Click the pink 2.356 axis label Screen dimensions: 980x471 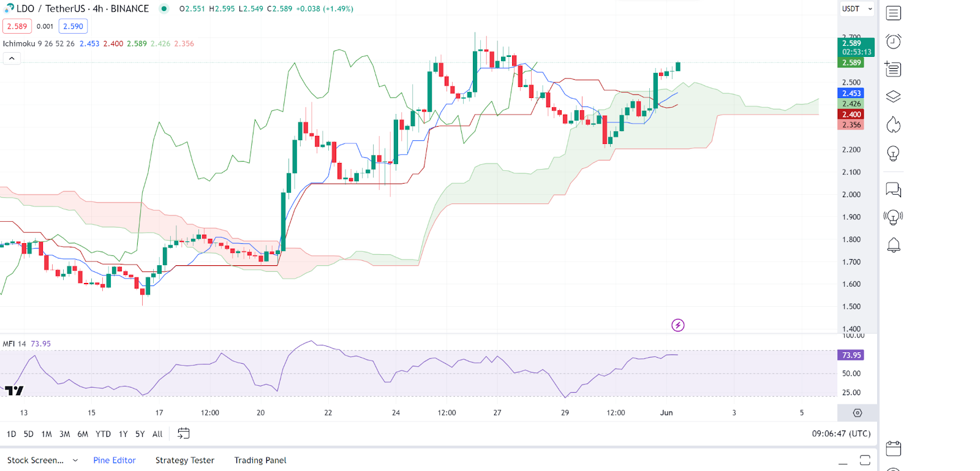851,124
